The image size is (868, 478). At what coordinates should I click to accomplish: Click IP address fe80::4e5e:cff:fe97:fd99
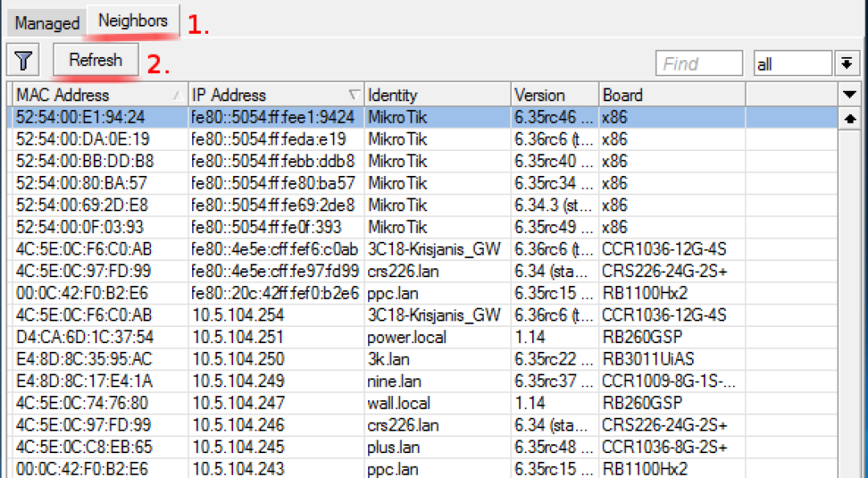275,271
